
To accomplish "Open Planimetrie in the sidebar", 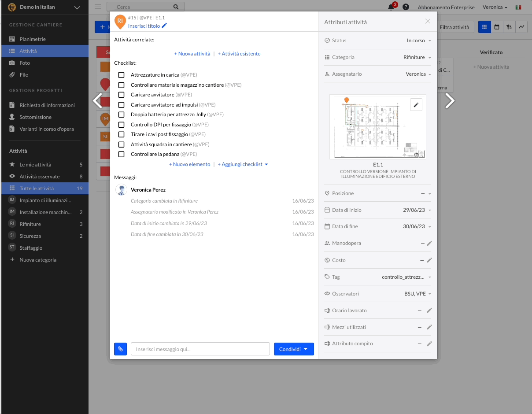I will click(x=33, y=39).
